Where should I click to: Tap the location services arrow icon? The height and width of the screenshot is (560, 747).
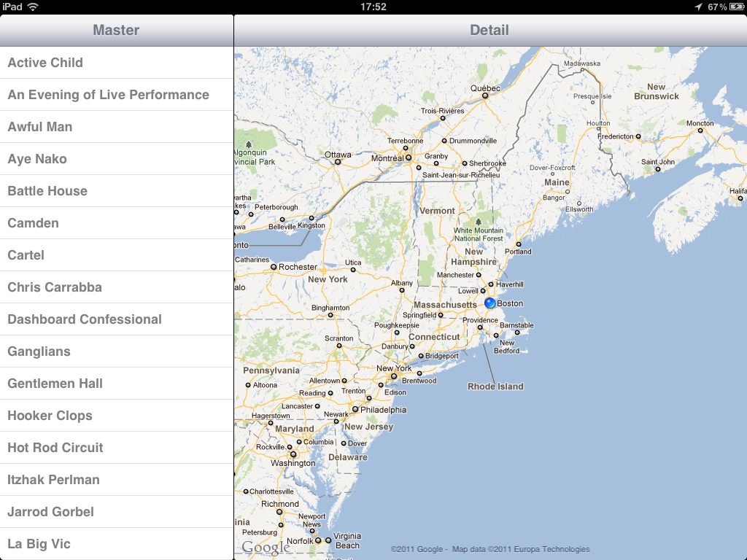698,7
